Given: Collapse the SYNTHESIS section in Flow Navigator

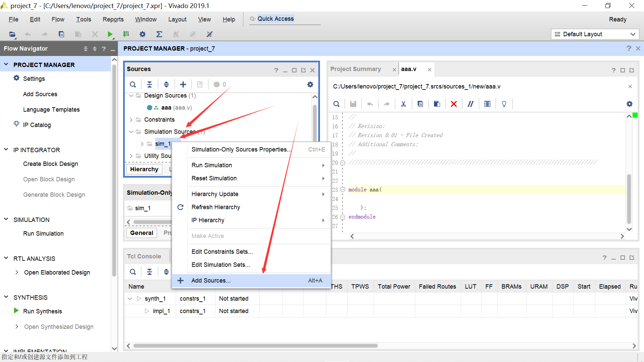Looking at the screenshot, I should [6, 297].
